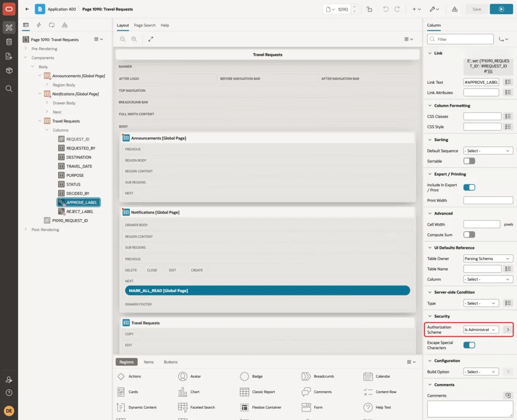Image resolution: width=517 pixels, height=420 pixels.
Task: Open the Link Text substitution list icon
Action: click(x=508, y=82)
